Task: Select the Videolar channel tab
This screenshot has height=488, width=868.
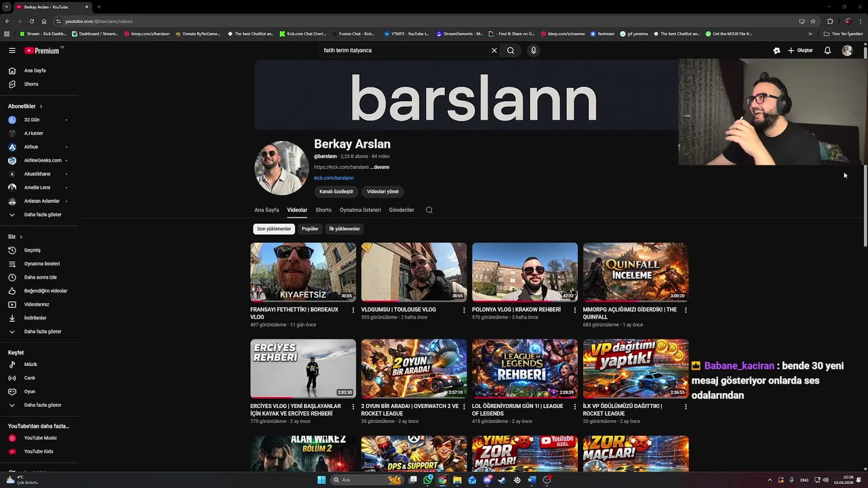Action: click(297, 210)
